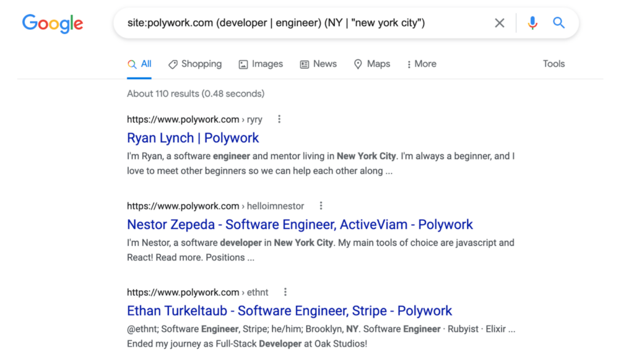Open three-dot menu next to helloimnestor
Screen dimensions: 634x364
point(321,206)
